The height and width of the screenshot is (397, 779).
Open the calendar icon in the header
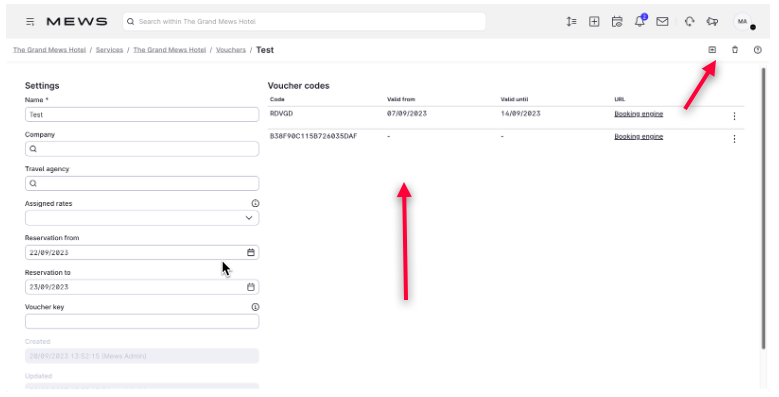(x=617, y=21)
